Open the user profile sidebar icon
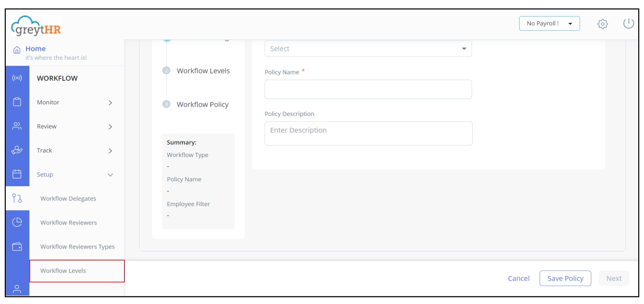 pyautogui.click(x=17, y=289)
